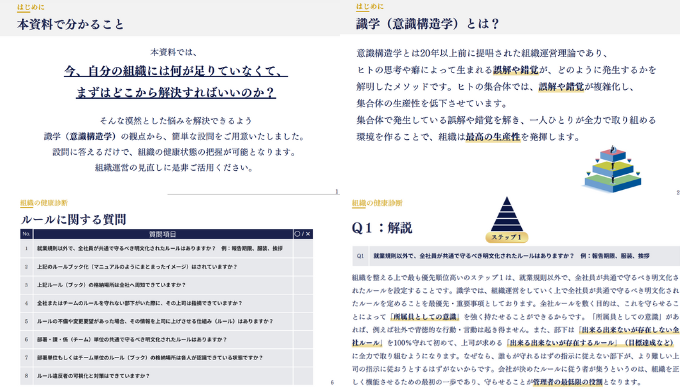Click the 質問項目 table header
The image size is (680, 390).
tap(163, 234)
